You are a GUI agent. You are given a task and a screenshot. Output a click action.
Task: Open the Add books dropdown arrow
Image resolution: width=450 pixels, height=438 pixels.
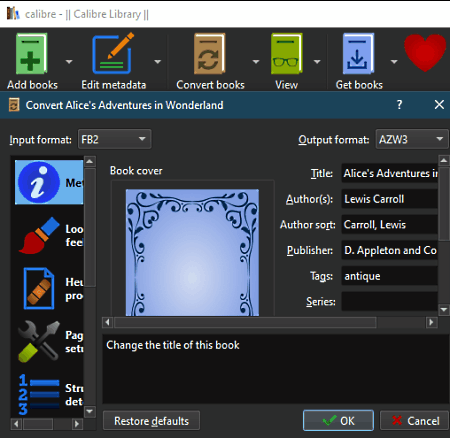coord(69,62)
